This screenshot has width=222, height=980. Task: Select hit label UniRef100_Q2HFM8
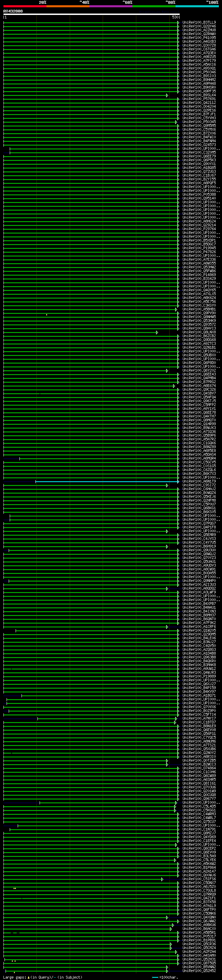(199, 501)
